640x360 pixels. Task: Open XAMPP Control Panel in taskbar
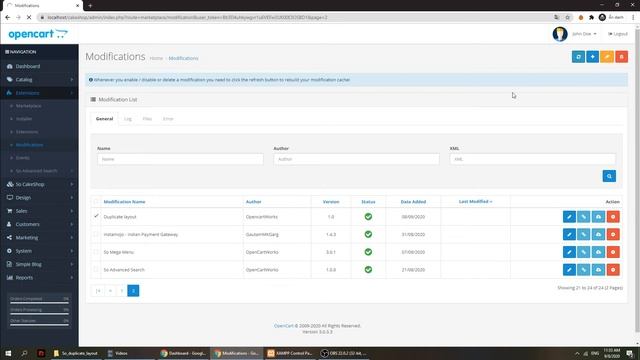coord(290,353)
